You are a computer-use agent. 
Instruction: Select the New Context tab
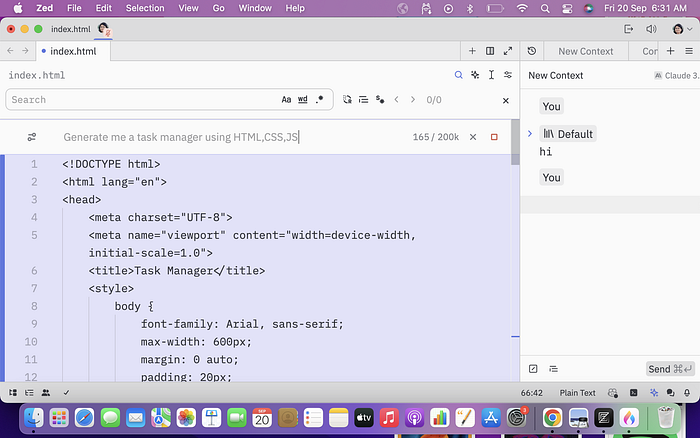[586, 51]
